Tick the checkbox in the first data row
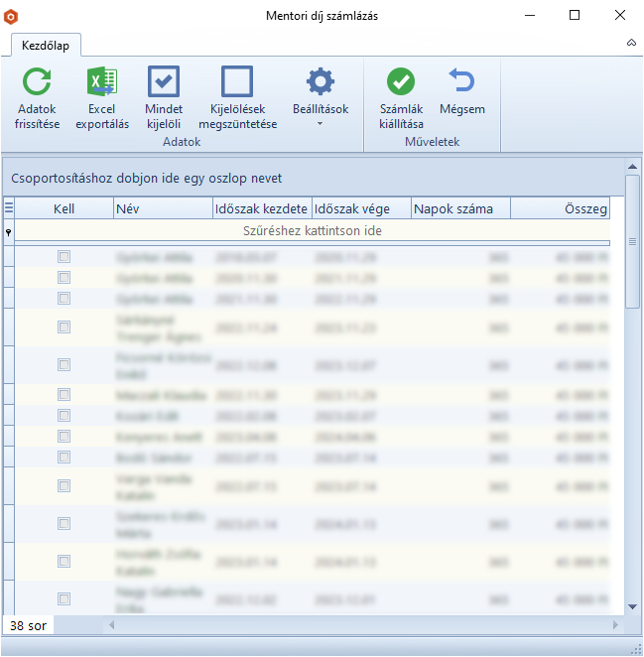The width and height of the screenshot is (644, 657). pyautogui.click(x=64, y=256)
